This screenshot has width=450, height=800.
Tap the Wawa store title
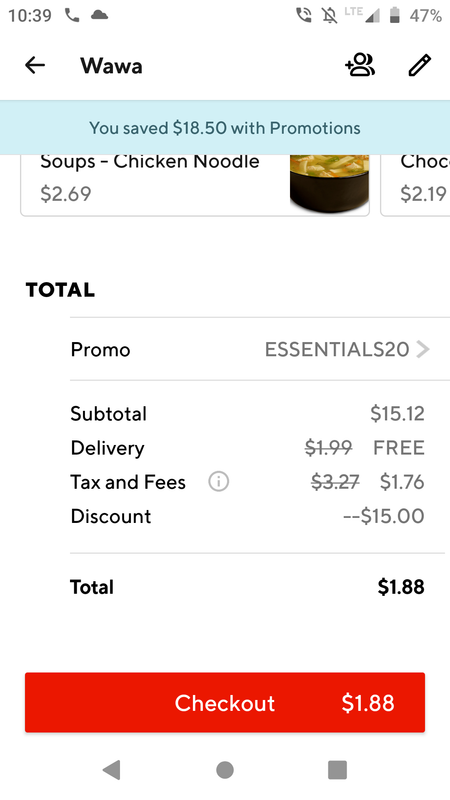pos(111,66)
